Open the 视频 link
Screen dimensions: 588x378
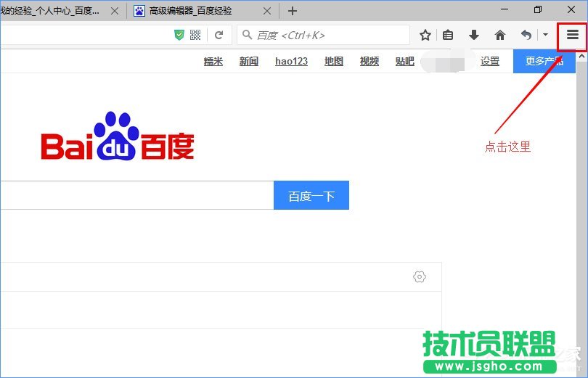[x=369, y=61]
